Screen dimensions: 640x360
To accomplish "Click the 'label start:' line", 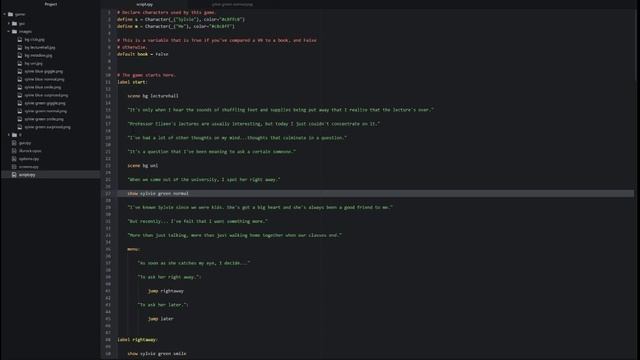I will (132, 82).
